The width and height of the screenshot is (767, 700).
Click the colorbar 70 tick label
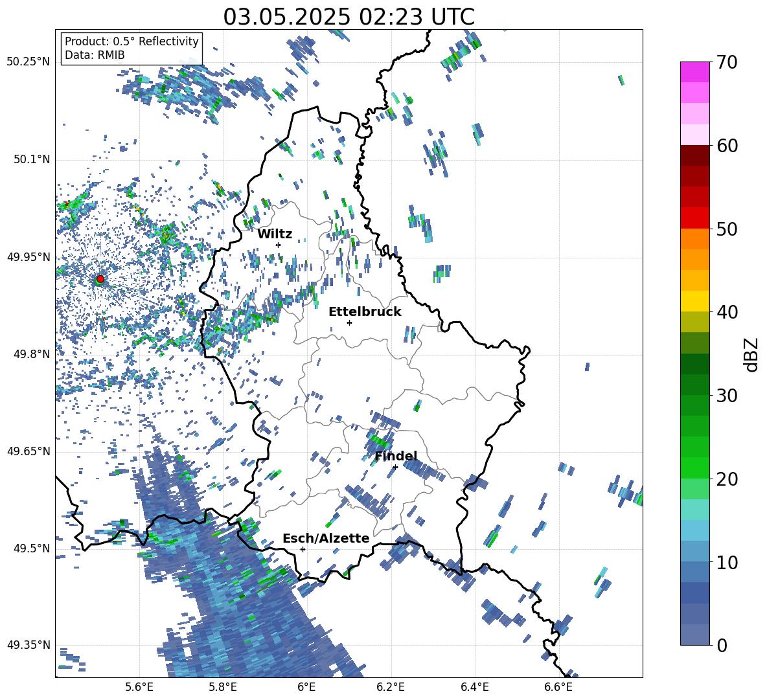click(727, 62)
